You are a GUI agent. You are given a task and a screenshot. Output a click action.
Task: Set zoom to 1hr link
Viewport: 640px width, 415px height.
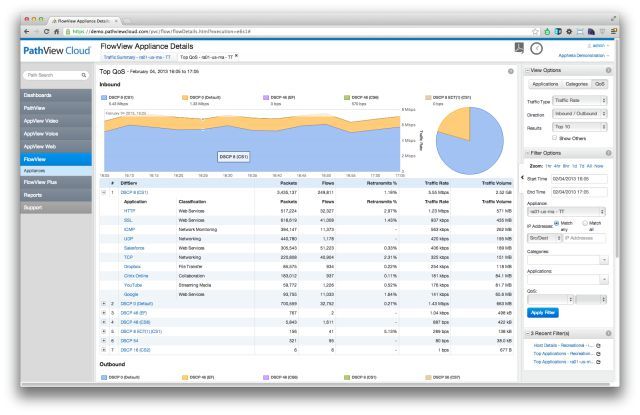(x=548, y=166)
